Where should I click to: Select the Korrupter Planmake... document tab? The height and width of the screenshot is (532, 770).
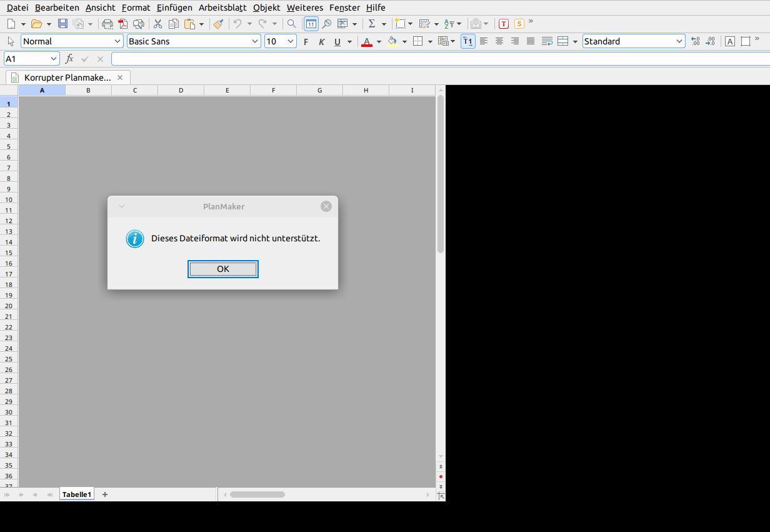pyautogui.click(x=67, y=78)
